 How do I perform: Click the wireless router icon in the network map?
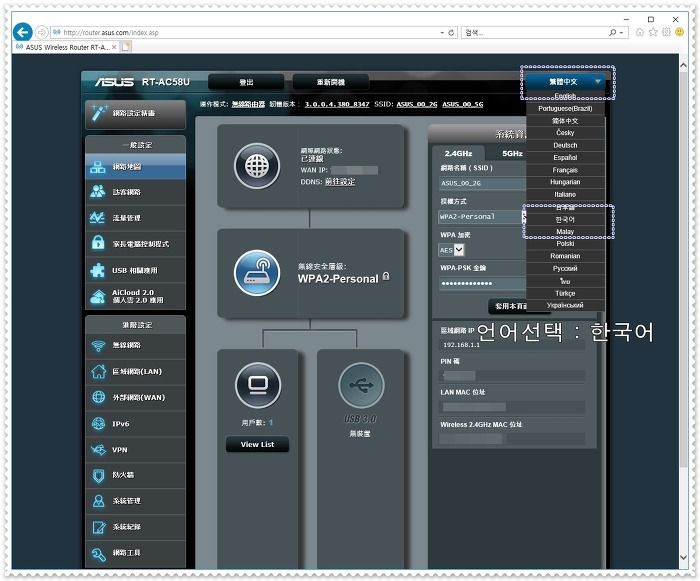(x=257, y=273)
